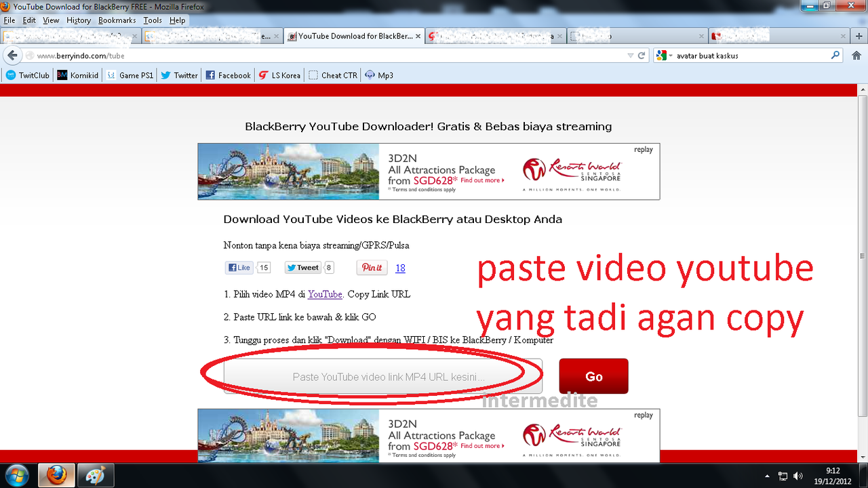The image size is (868, 488).
Task: Open the Help menu
Action: 178,20
